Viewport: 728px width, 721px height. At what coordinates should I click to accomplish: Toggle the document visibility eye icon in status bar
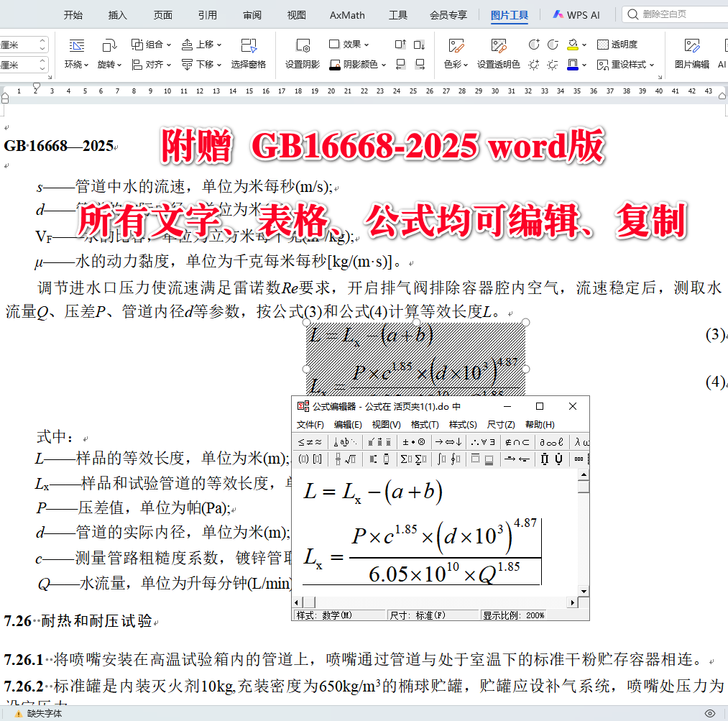click(x=711, y=712)
